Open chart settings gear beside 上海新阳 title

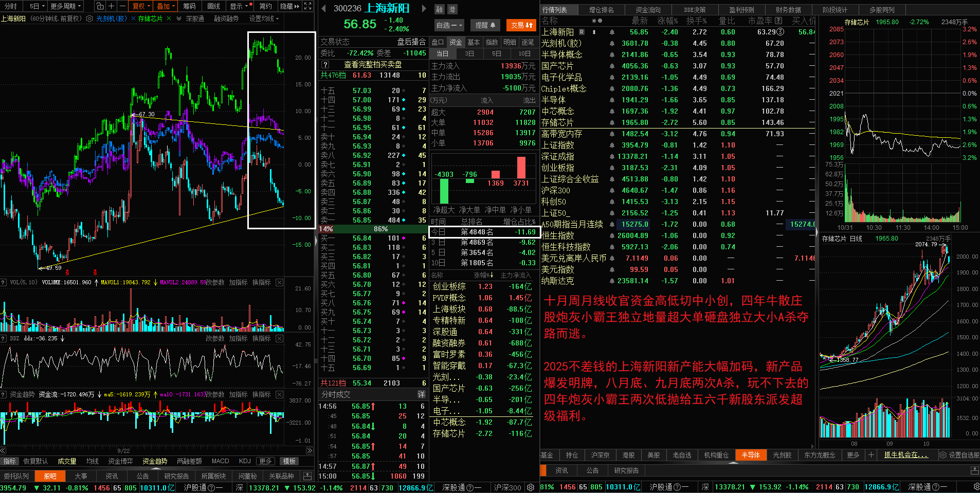coord(89,19)
